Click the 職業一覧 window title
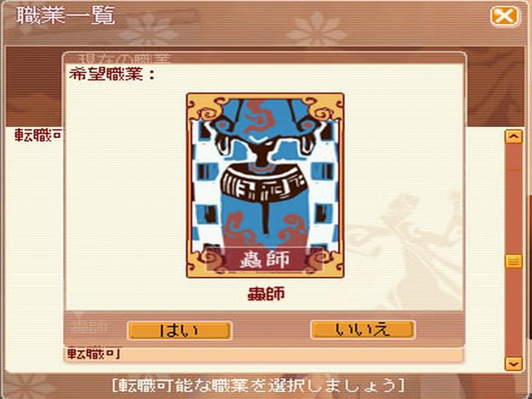532x399 pixels. point(66,15)
